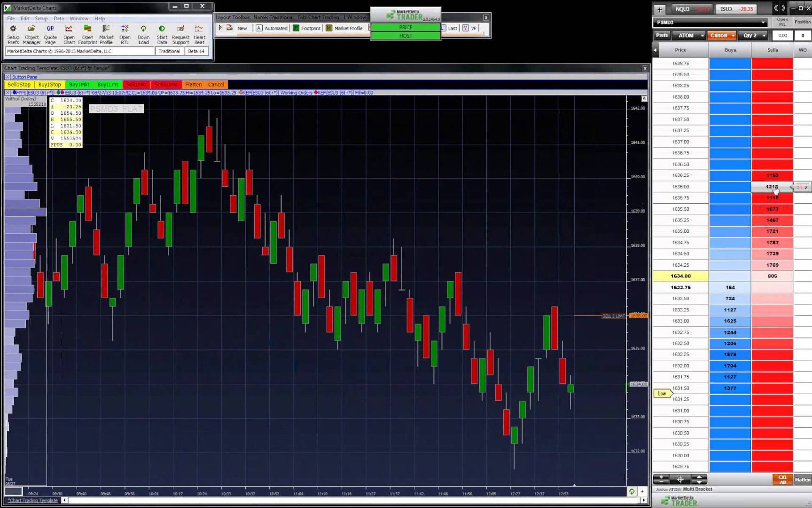Screen dimensions: 812x508
Task: Open the Edit menu
Action: point(25,18)
